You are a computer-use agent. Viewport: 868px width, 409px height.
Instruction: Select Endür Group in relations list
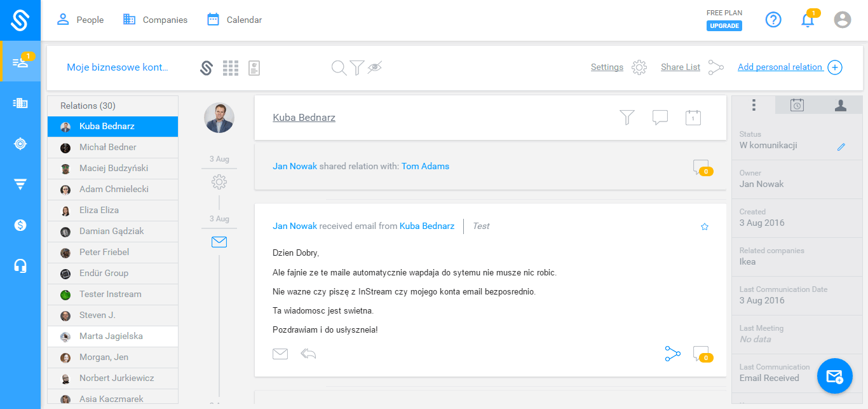113,274
